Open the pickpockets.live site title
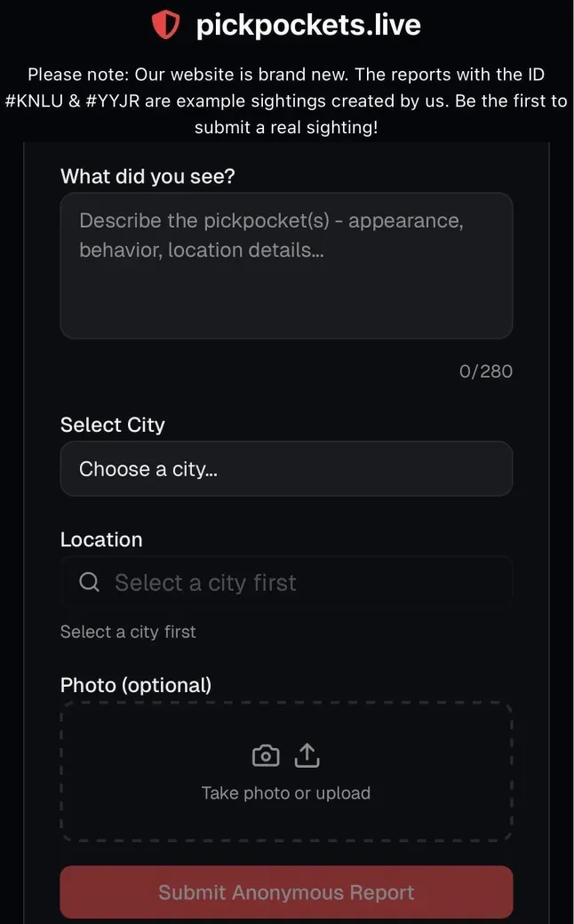 click(307, 26)
